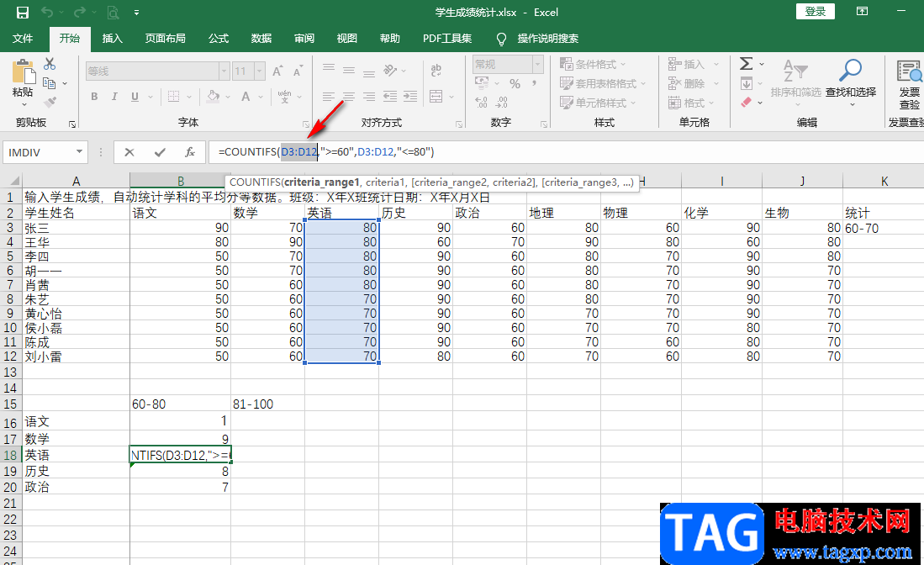Toggle Underline formatting
Screen dimensions: 924x565
point(135,97)
